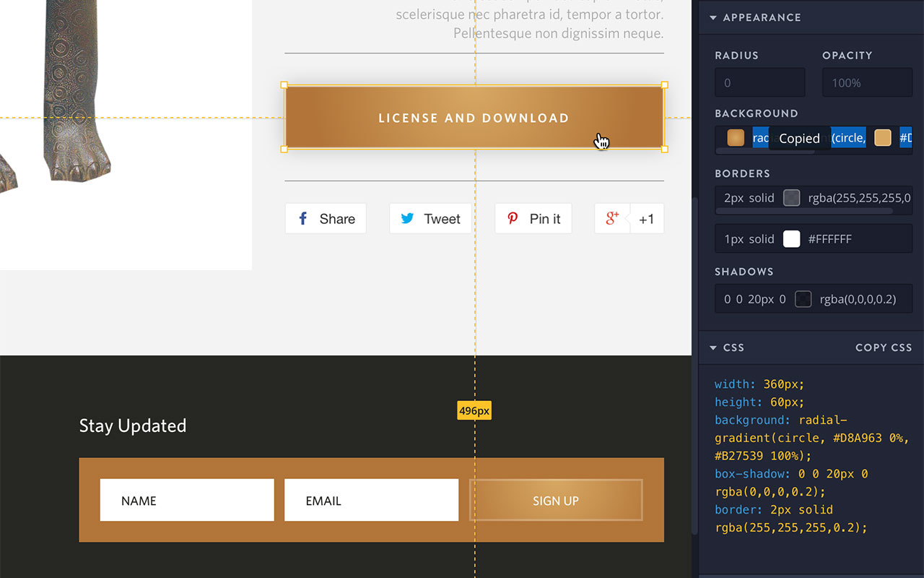Image resolution: width=924 pixels, height=578 pixels.
Task: Click the Pinterest Pin it button
Action: tap(533, 219)
